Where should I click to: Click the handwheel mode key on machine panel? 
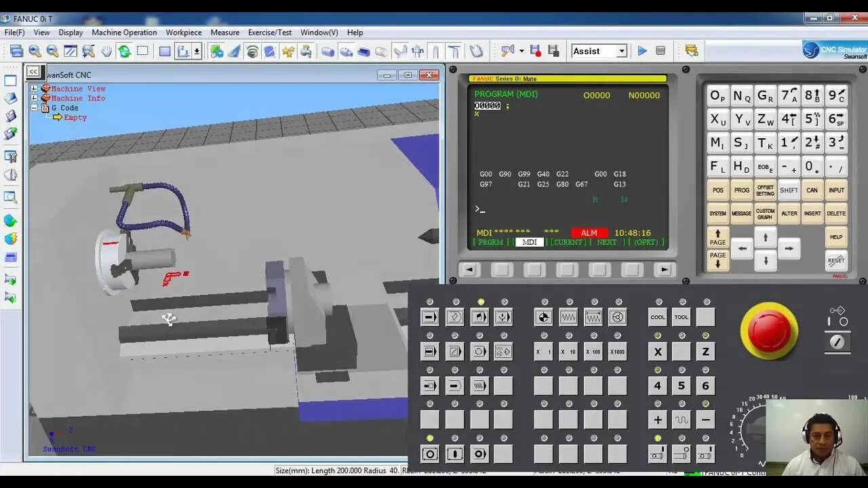pos(617,317)
